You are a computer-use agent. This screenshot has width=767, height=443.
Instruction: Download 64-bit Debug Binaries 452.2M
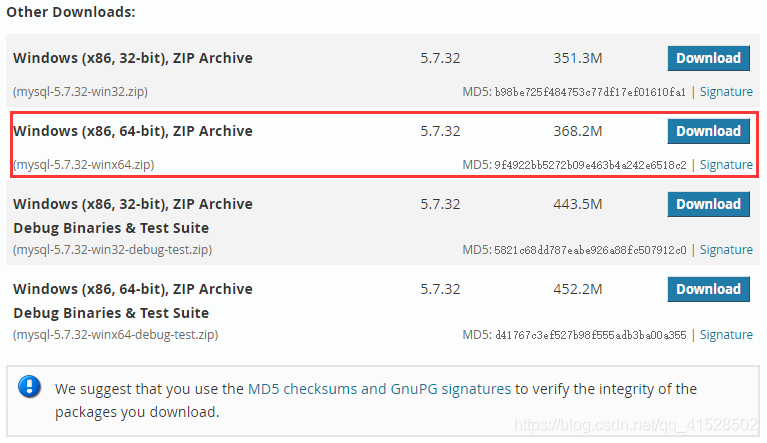pyautogui.click(x=708, y=289)
